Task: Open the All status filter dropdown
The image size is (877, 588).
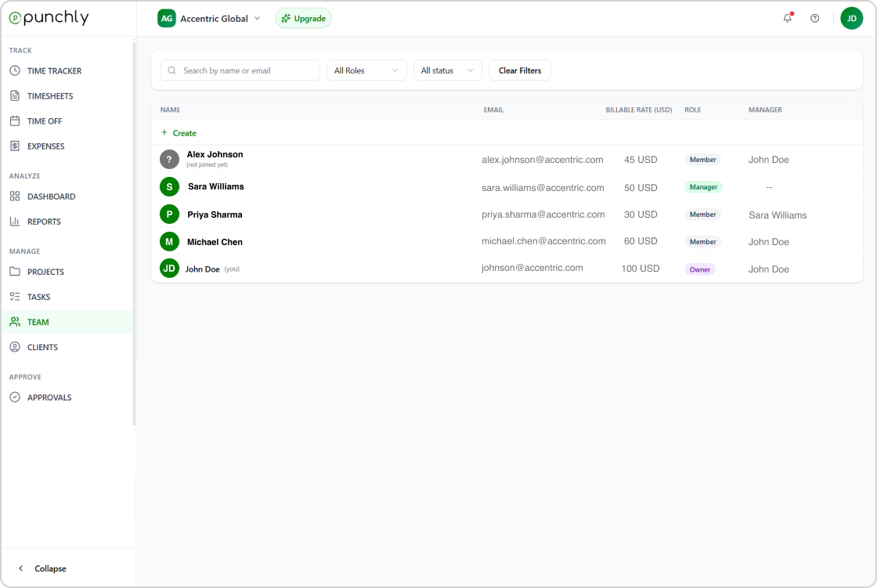Action: (447, 70)
